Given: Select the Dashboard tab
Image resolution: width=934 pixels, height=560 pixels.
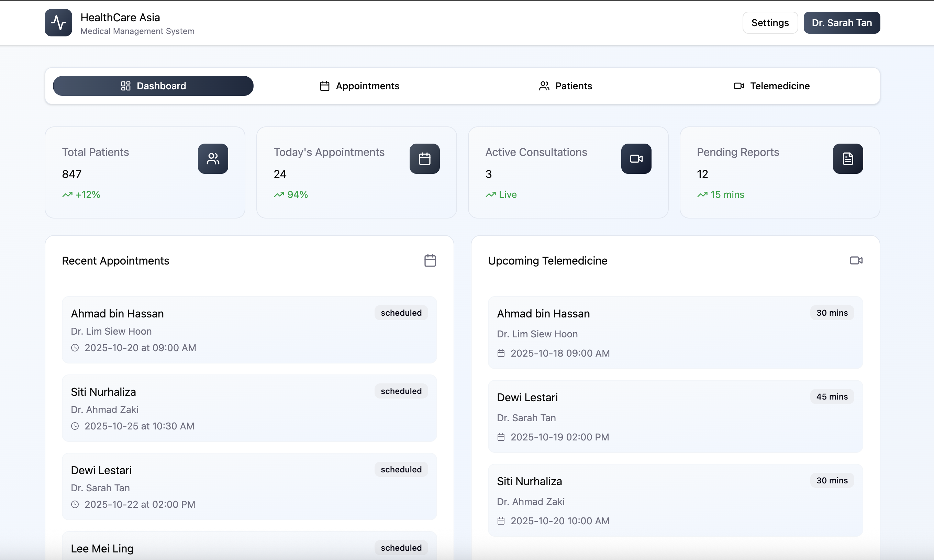Looking at the screenshot, I should pos(153,86).
